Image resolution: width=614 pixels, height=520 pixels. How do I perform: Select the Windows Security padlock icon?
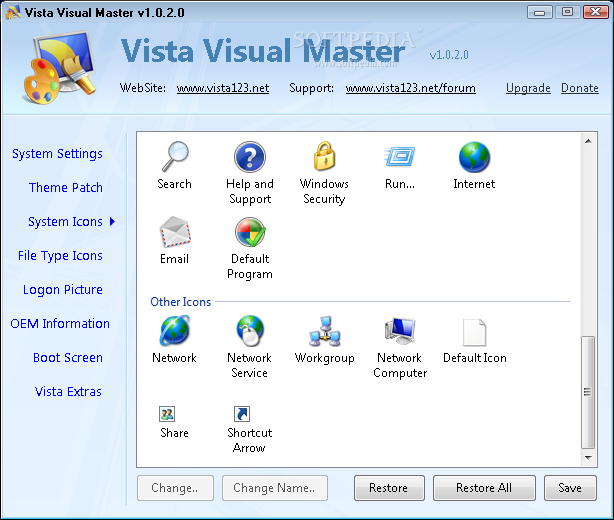[325, 156]
